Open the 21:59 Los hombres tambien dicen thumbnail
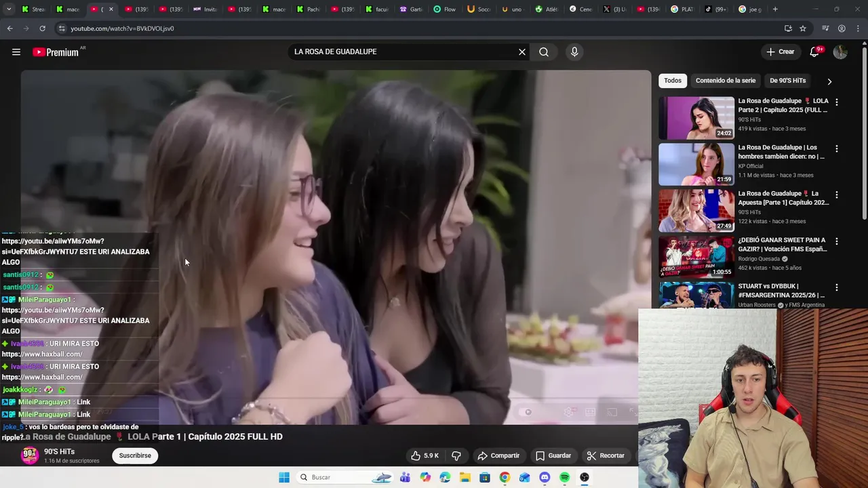 click(x=696, y=164)
